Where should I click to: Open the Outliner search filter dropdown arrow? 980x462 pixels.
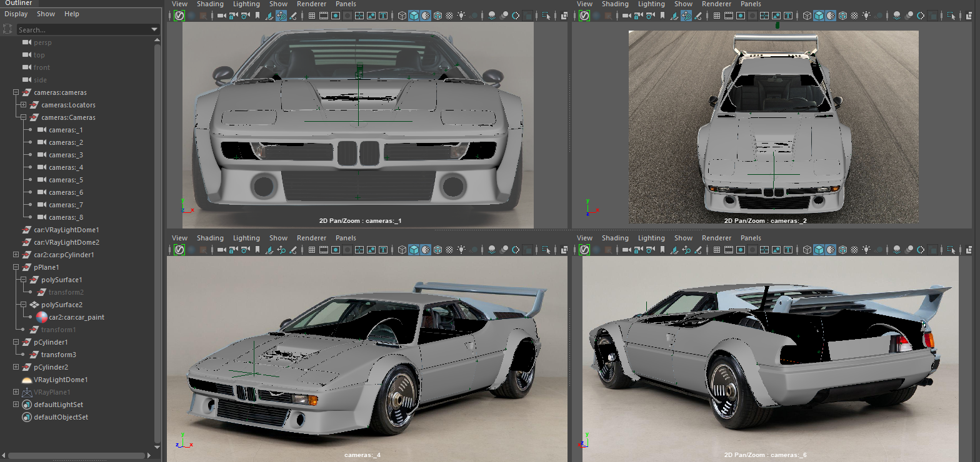154,29
